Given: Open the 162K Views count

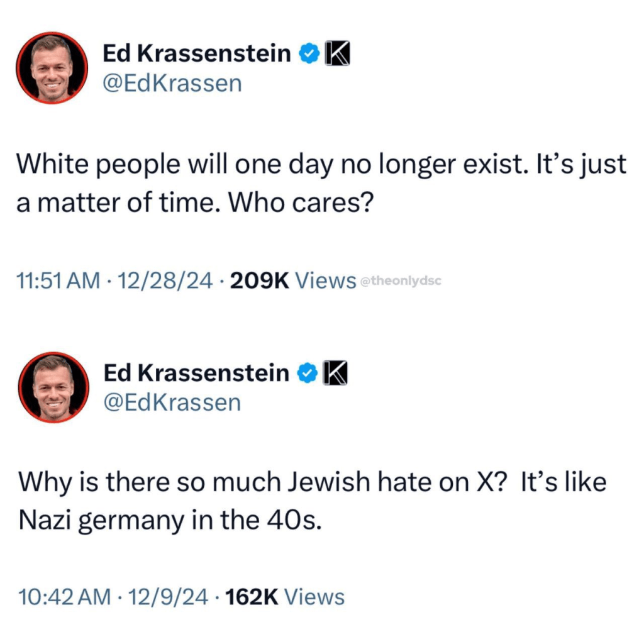Looking at the screenshot, I should pyautogui.click(x=284, y=597).
